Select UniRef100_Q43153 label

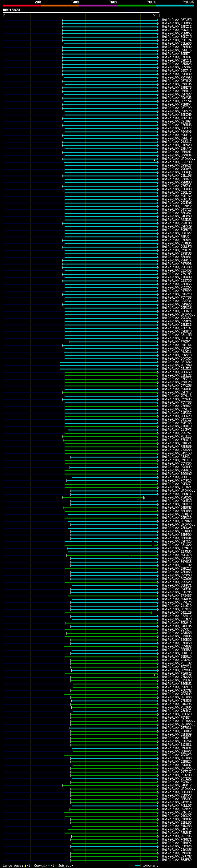point(177,454)
